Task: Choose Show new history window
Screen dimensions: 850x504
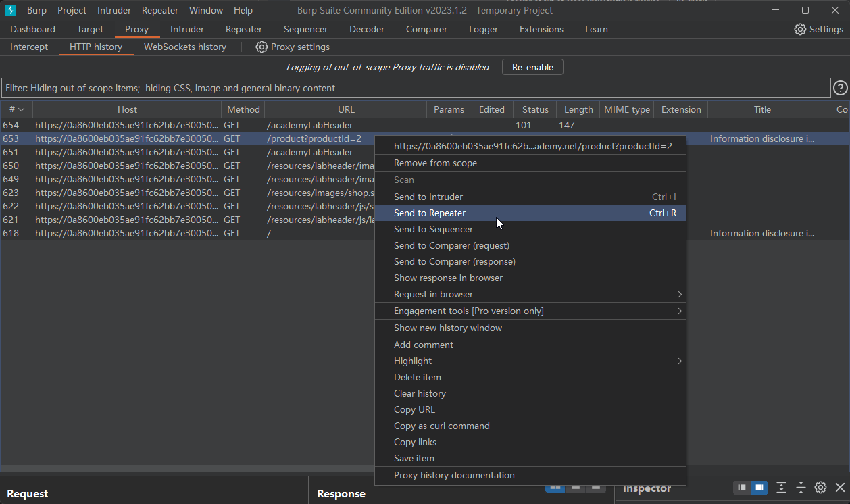Action: [x=530, y=328]
